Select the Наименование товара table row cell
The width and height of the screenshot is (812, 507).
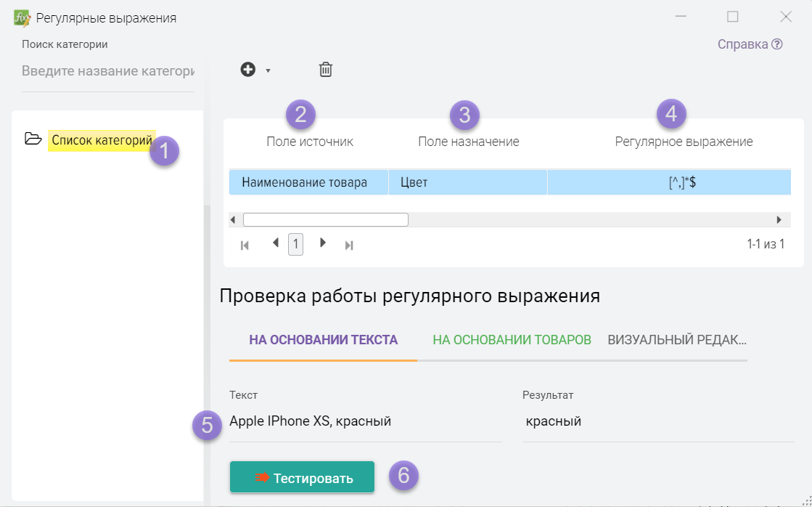(x=305, y=182)
